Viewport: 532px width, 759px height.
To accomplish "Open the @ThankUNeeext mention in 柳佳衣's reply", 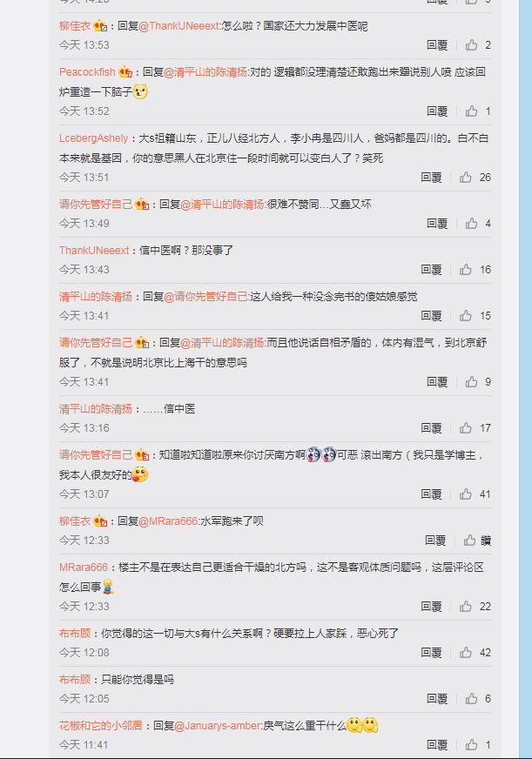I will 178,26.
